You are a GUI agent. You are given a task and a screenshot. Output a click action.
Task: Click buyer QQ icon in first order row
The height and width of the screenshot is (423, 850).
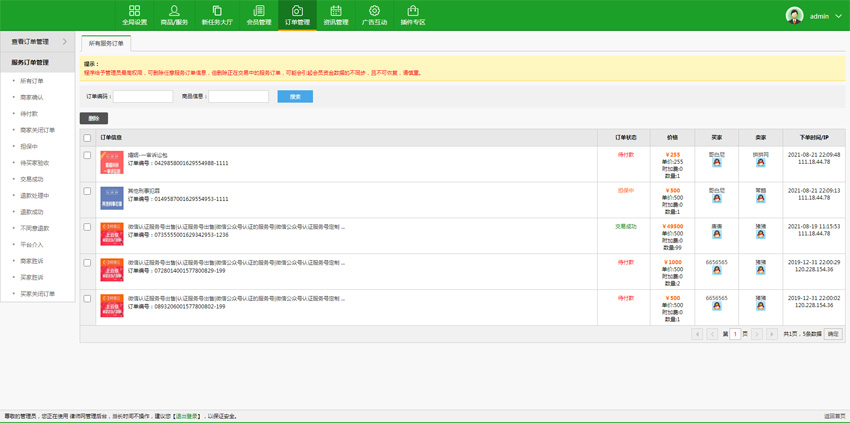[x=717, y=162]
